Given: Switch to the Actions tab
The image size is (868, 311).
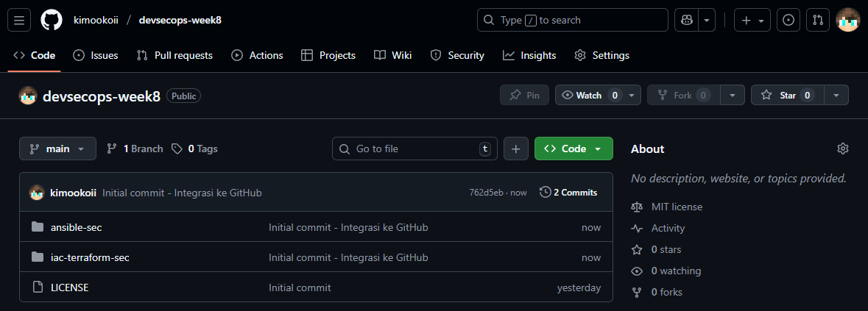Looking at the screenshot, I should 257,55.
